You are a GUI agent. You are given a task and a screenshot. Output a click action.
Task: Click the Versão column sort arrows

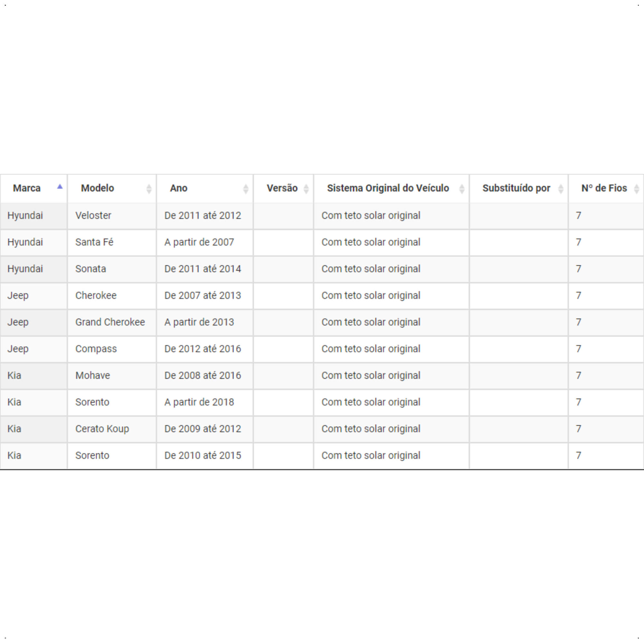[x=306, y=189]
